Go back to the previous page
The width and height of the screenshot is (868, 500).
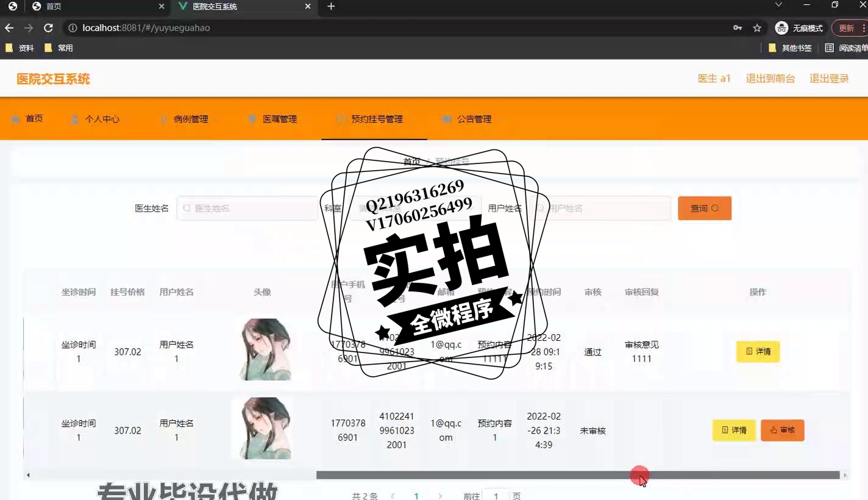tap(9, 28)
